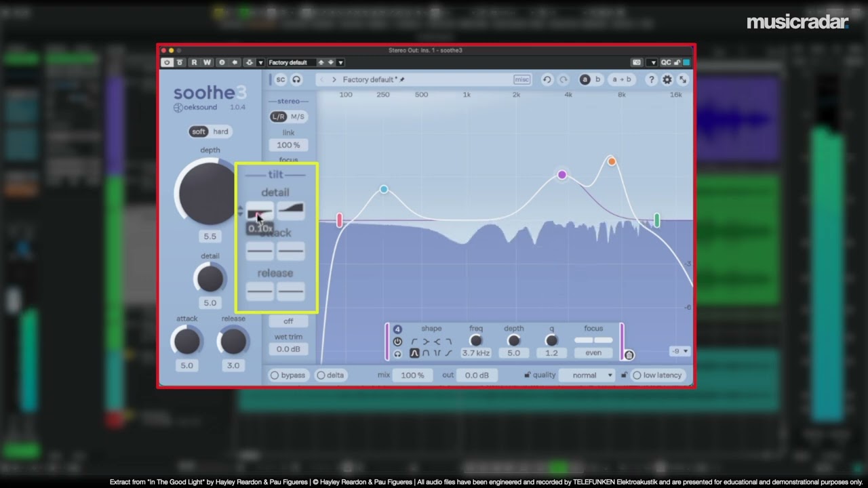Select L/R stereo mode

279,117
